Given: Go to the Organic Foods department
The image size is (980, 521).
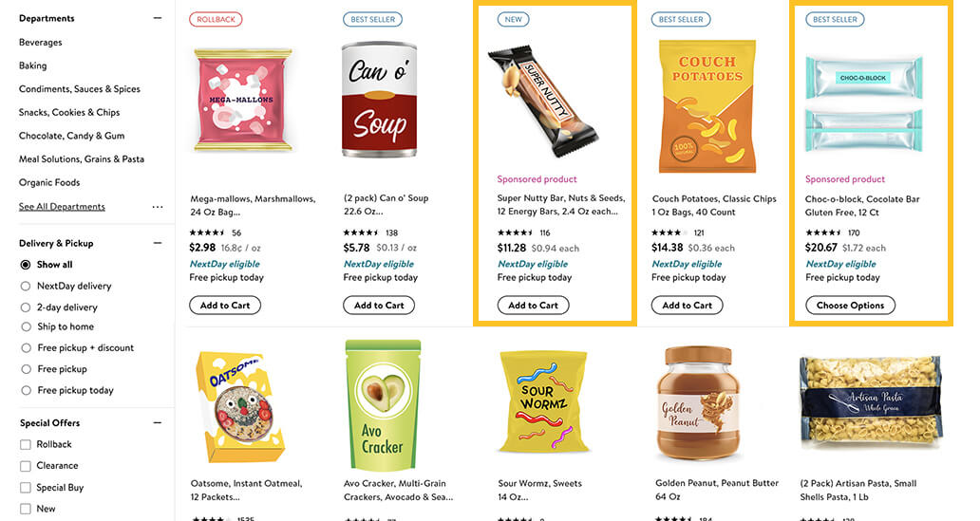Looking at the screenshot, I should [x=49, y=182].
